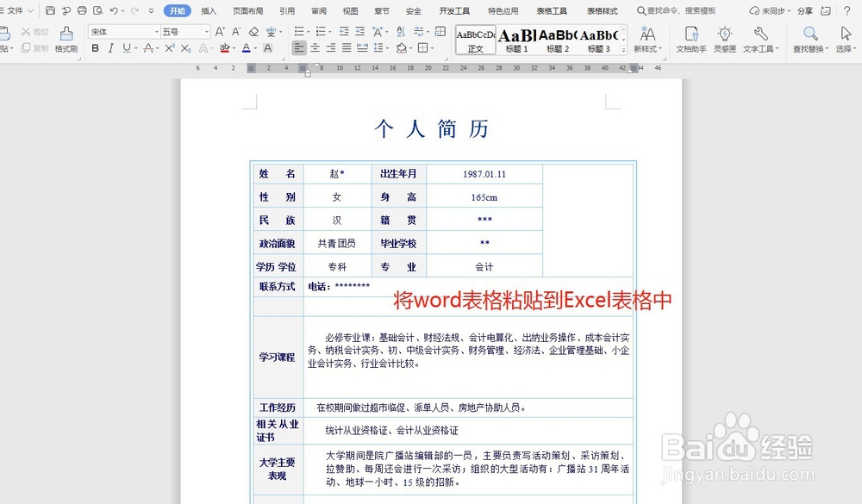Open the Help question mark icon
The height and width of the screenshot is (504, 862).
[x=846, y=10]
